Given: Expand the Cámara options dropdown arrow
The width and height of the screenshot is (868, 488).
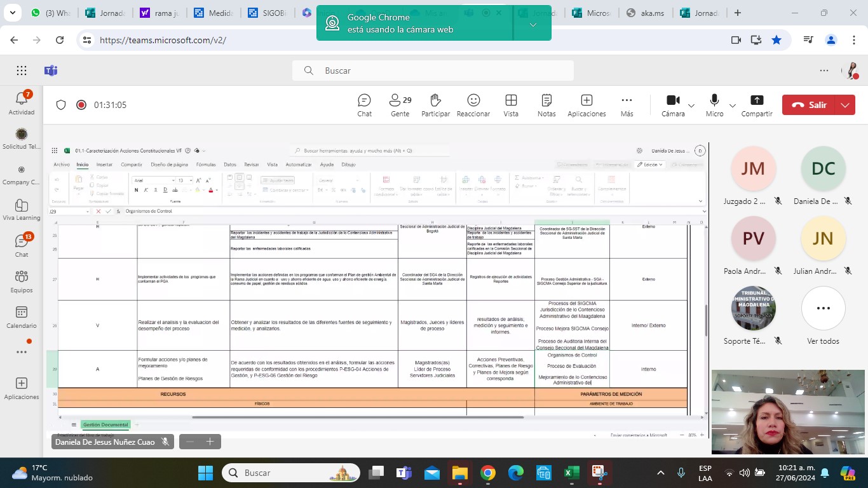Looking at the screenshot, I should [691, 105].
